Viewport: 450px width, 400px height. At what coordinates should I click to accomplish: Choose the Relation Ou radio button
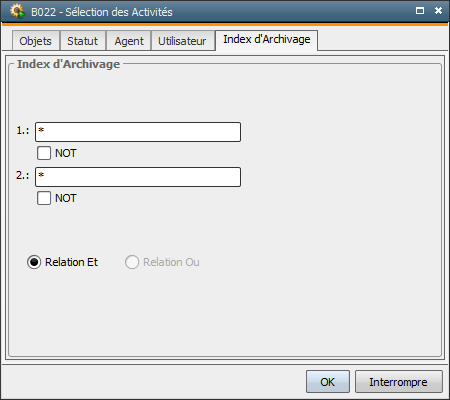tap(132, 262)
